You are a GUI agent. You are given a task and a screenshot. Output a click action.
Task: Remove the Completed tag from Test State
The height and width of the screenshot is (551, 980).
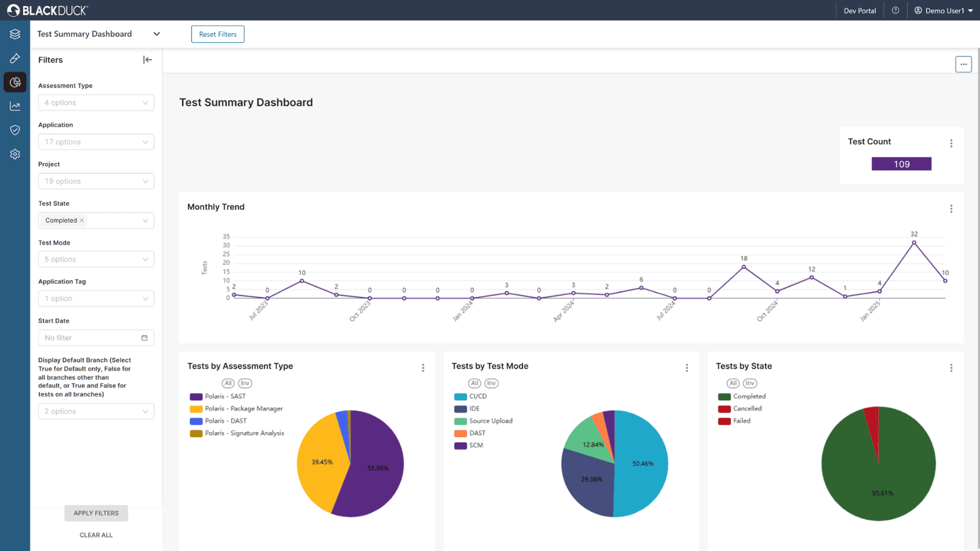coord(82,220)
